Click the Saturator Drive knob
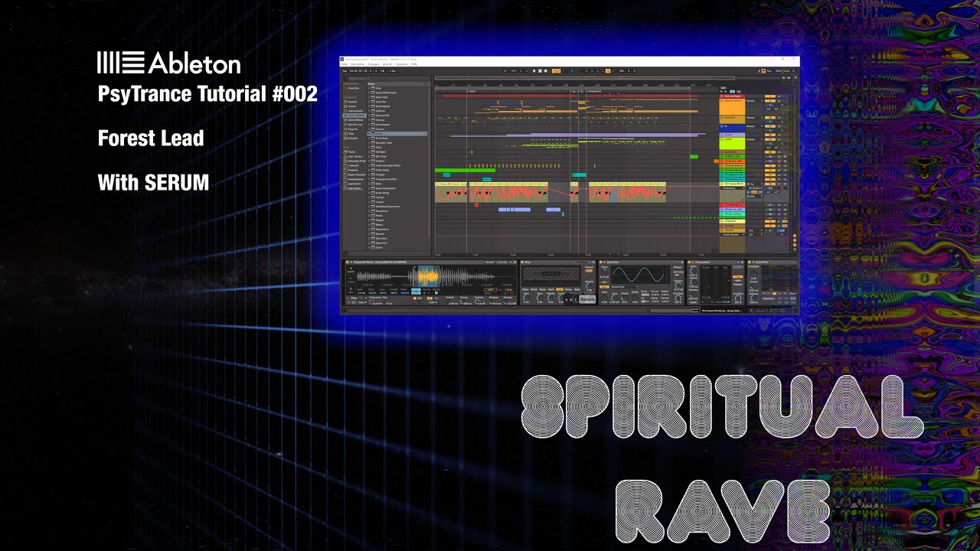980x551 pixels. pos(604,272)
